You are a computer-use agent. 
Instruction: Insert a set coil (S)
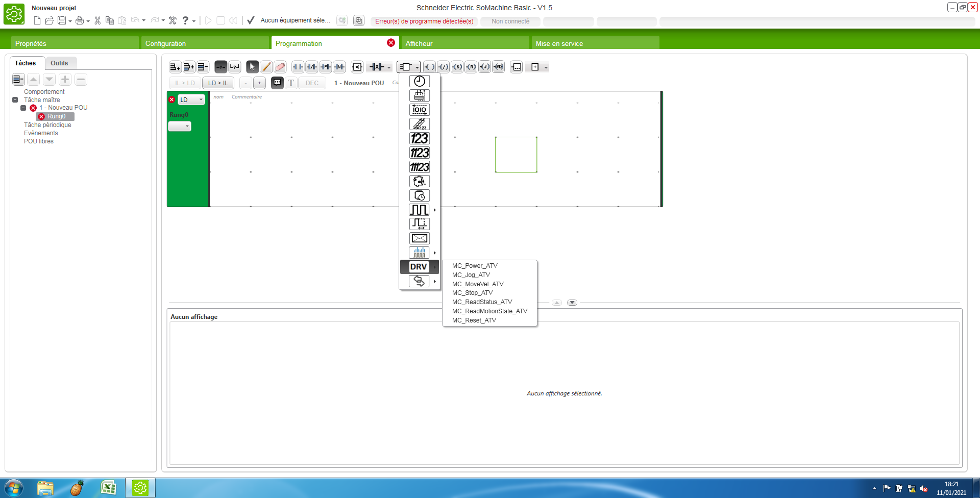tap(457, 67)
